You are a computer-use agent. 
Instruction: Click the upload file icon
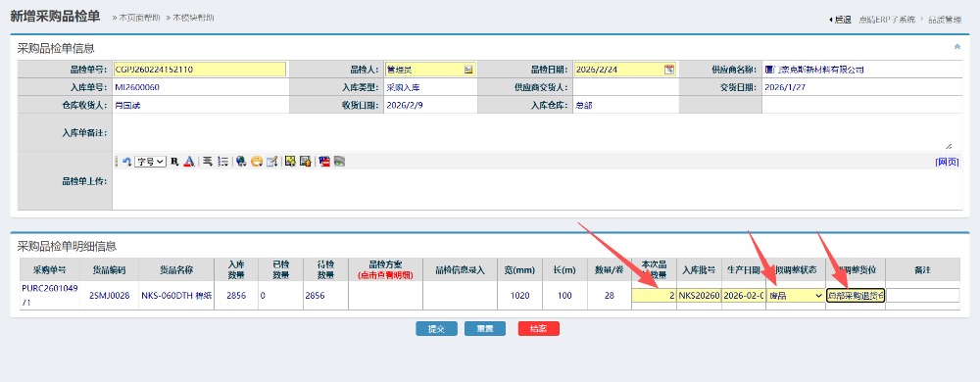[x=305, y=162]
